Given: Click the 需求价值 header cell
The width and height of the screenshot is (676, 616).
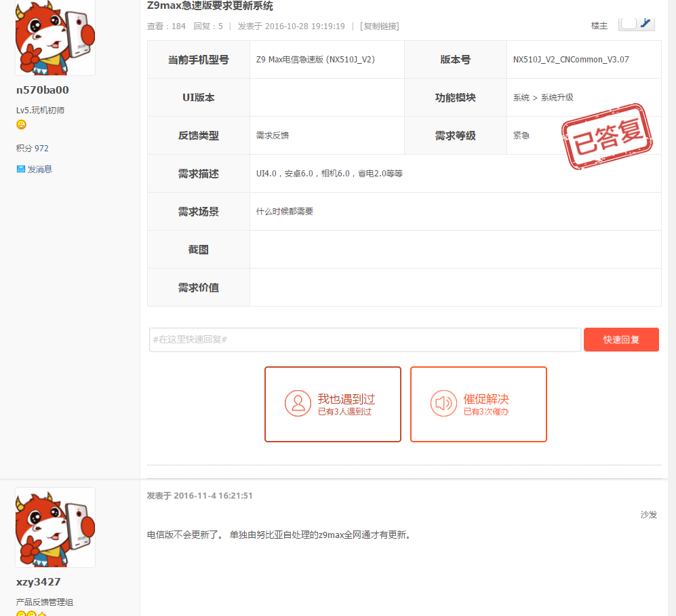Looking at the screenshot, I should pos(198,287).
